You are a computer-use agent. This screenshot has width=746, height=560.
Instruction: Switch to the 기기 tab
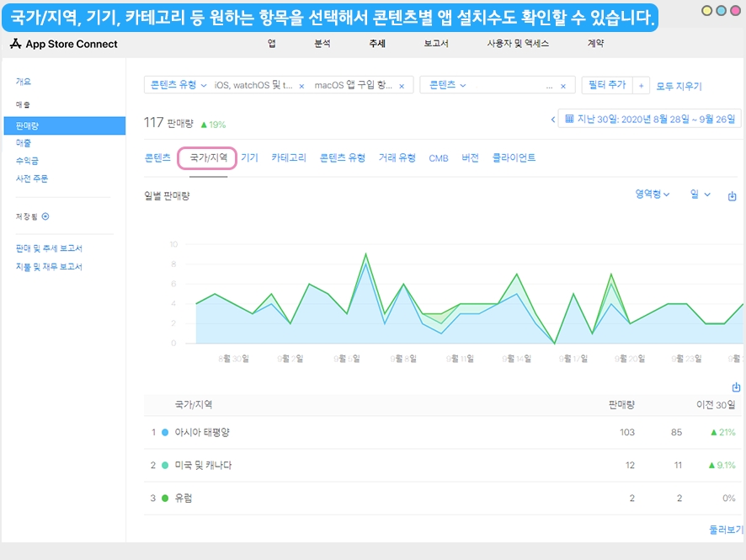pos(249,157)
